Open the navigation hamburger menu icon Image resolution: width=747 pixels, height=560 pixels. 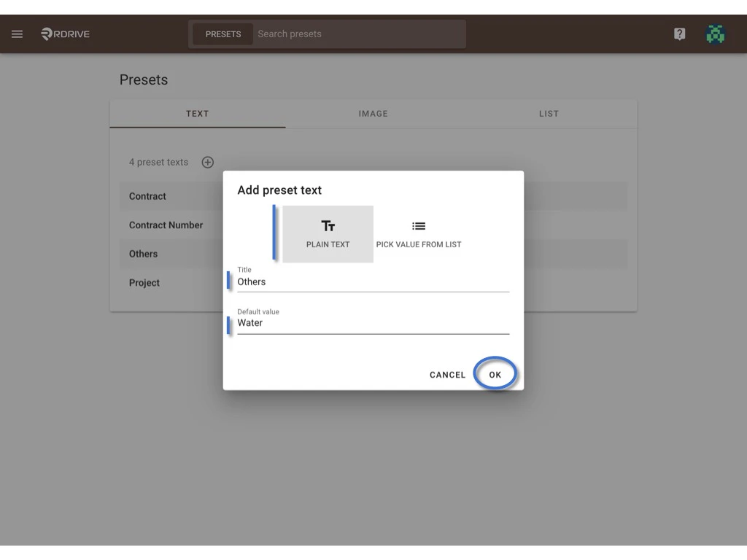click(17, 34)
